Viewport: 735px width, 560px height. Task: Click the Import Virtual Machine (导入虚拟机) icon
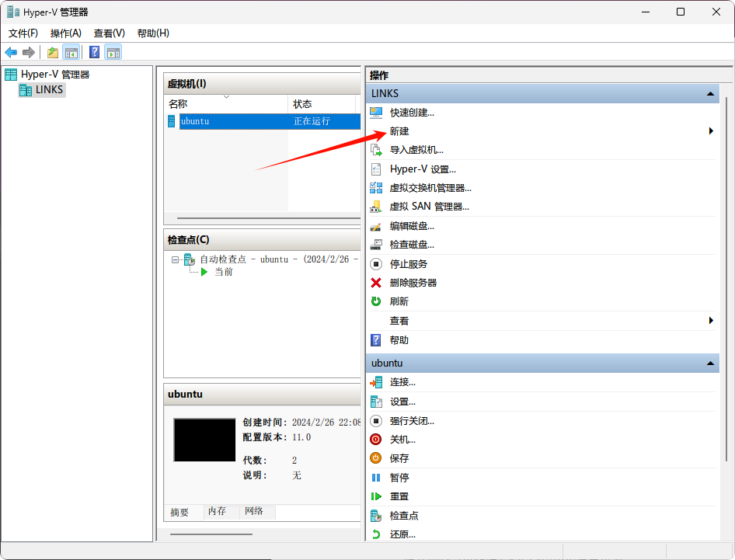(376, 150)
